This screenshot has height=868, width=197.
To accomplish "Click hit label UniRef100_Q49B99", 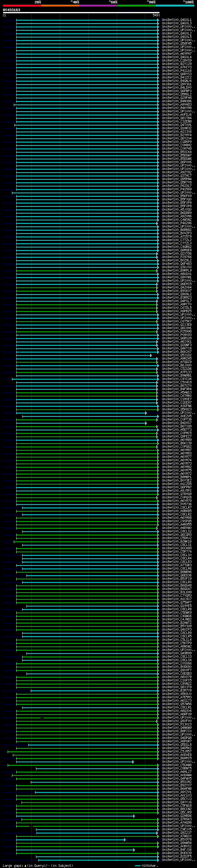I will (176, 653).
